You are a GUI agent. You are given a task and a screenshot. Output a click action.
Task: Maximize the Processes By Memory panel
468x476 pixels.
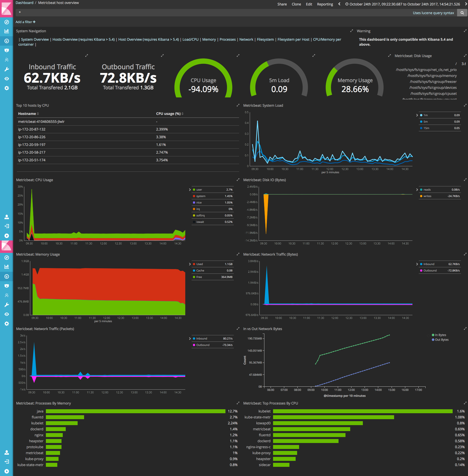238,403
